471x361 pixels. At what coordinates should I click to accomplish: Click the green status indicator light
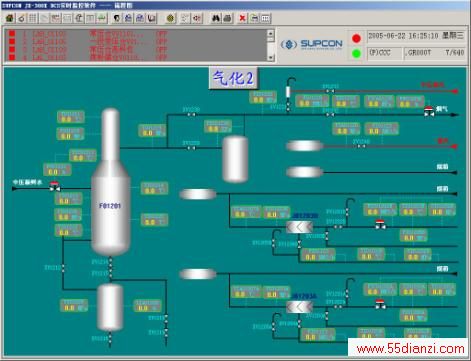(356, 53)
